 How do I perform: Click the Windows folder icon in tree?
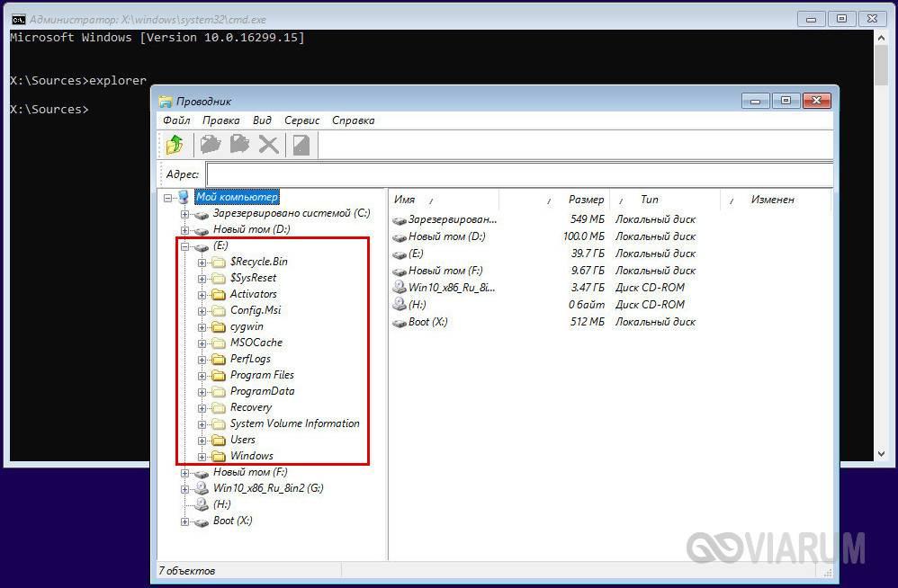pyautogui.click(x=218, y=457)
